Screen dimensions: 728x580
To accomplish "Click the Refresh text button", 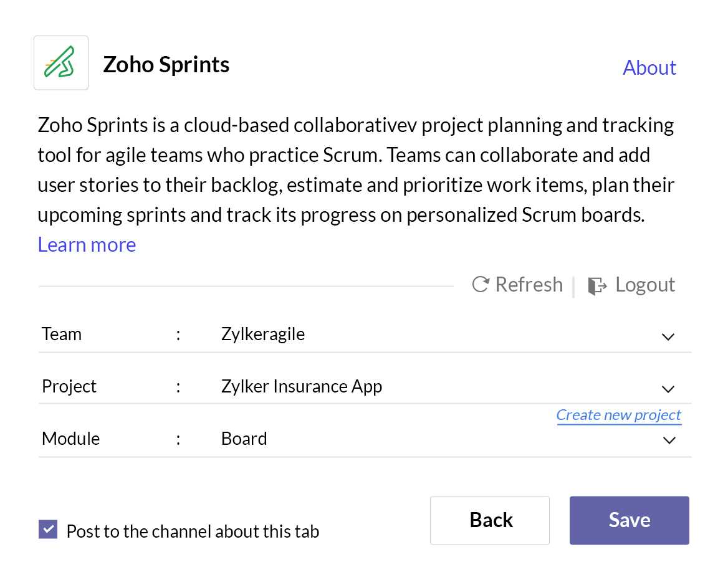I will click(529, 285).
